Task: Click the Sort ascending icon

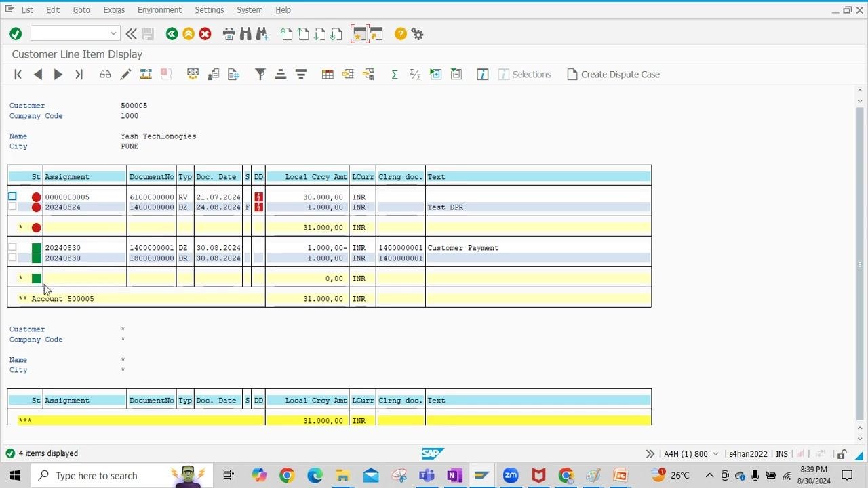Action: click(281, 75)
